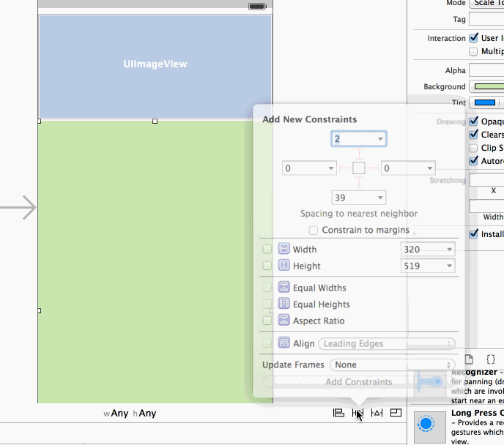Toggle Multiple Touch checkbox
Viewport: 504px width, 445px height.
473,51
